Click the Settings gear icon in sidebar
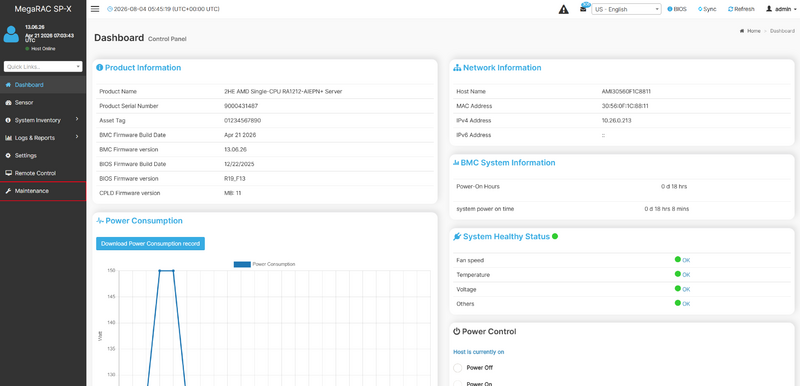 click(8, 156)
